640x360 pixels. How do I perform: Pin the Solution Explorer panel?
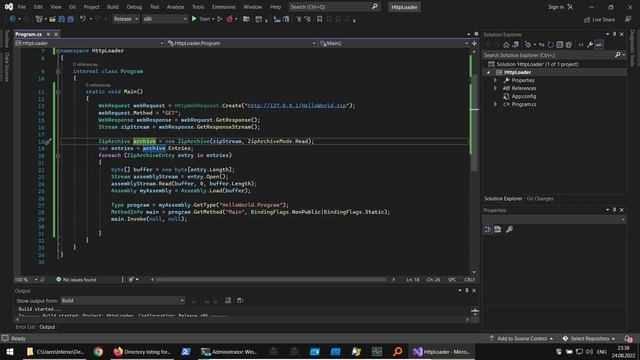coord(614,34)
